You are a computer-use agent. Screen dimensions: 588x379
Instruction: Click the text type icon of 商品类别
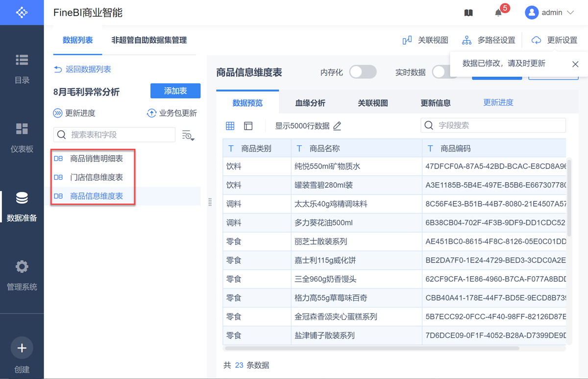[231, 148]
